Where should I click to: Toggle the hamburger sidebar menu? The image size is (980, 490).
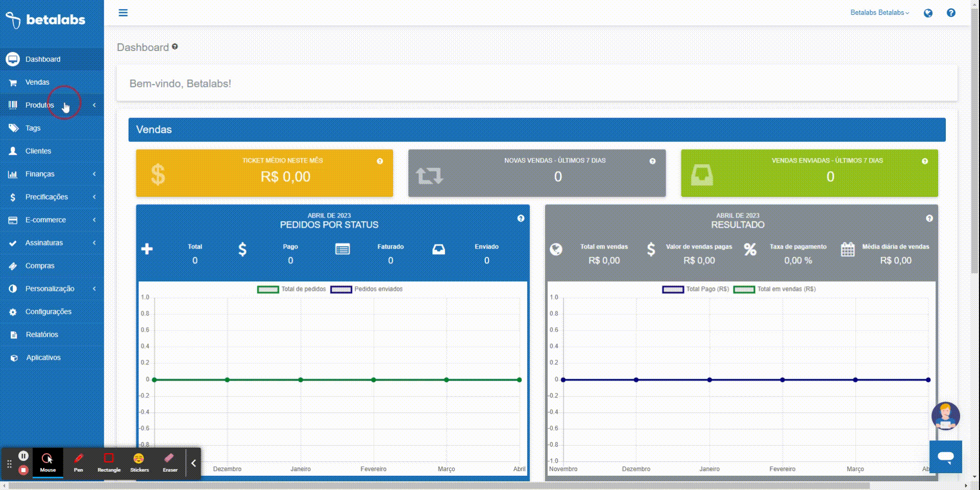(123, 13)
